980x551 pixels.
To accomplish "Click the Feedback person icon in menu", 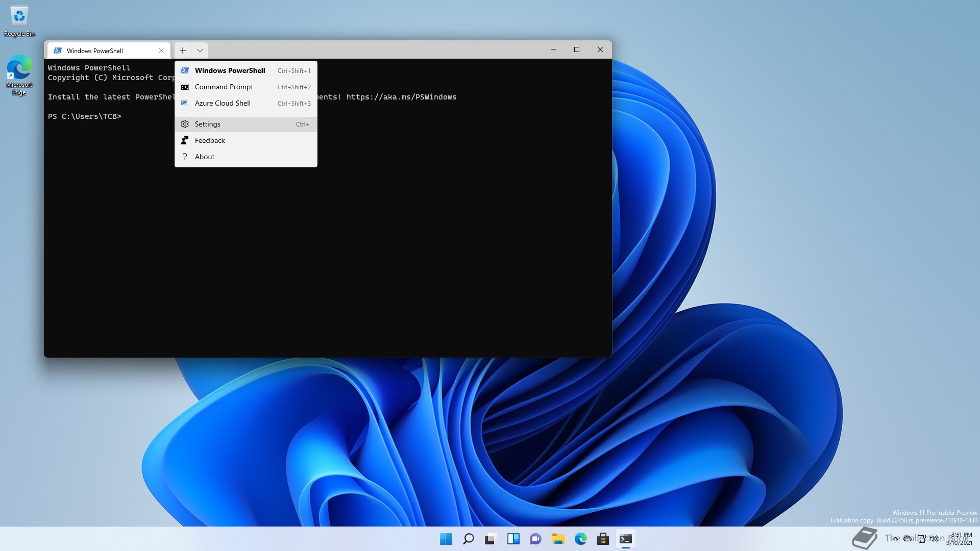I will 185,140.
